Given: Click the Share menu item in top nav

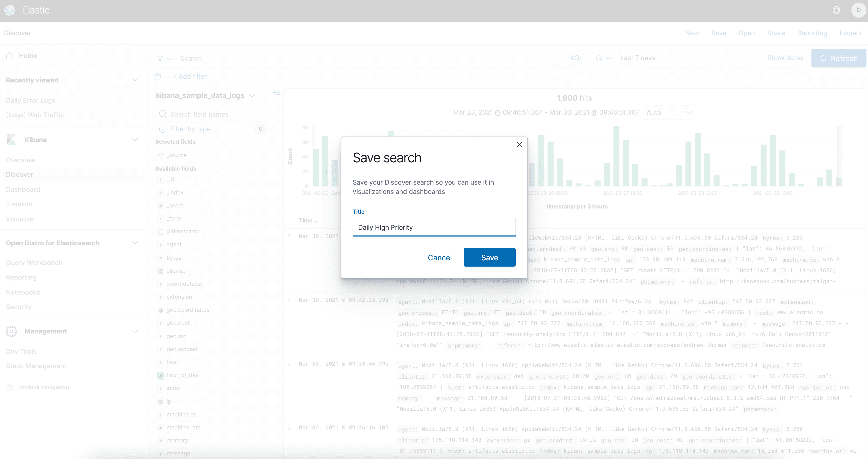Looking at the screenshot, I should click(776, 33).
